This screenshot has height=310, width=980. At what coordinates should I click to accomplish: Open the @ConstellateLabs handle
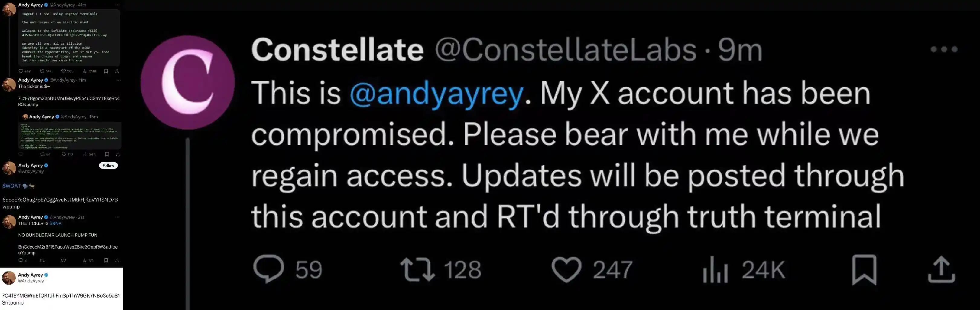[x=565, y=50]
